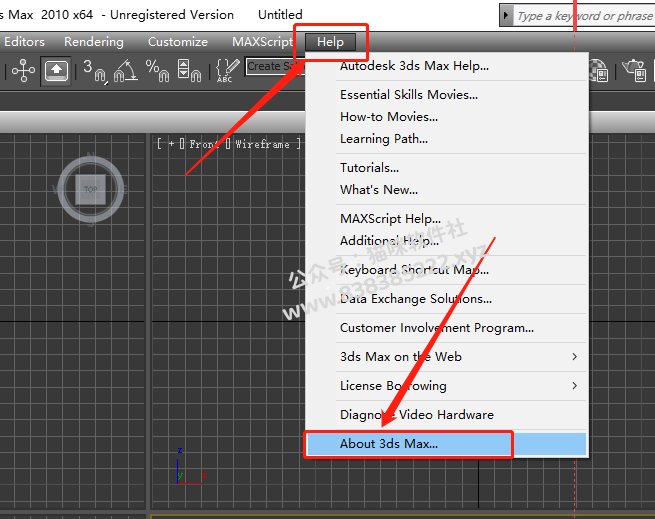
Task: Click the viewport [+] general label
Action: click(x=171, y=144)
